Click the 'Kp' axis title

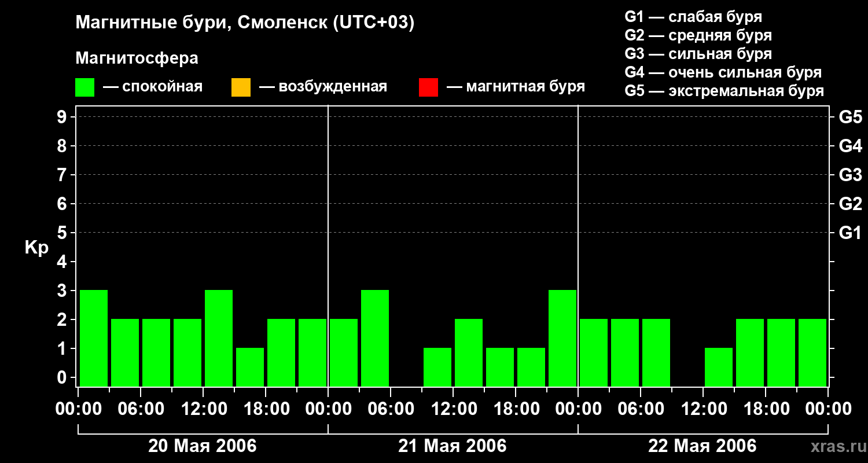[36, 248]
